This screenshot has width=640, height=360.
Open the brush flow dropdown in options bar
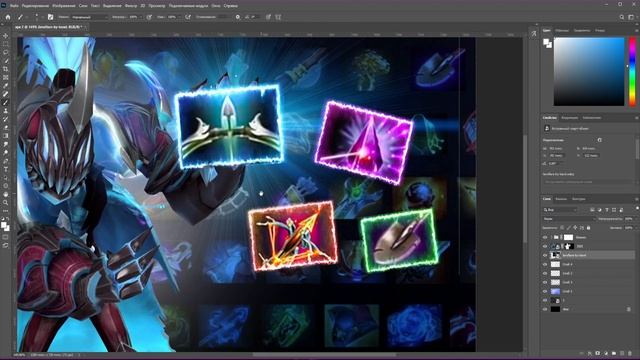[180, 17]
